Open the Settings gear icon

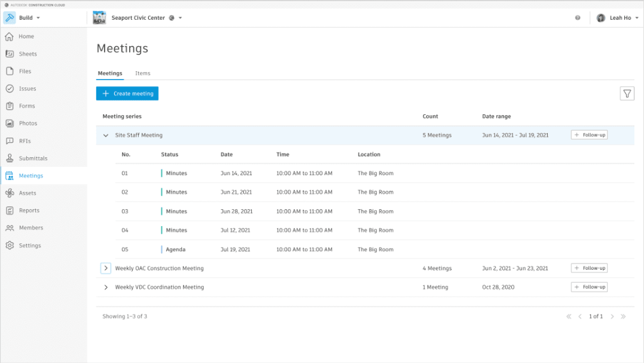10,245
